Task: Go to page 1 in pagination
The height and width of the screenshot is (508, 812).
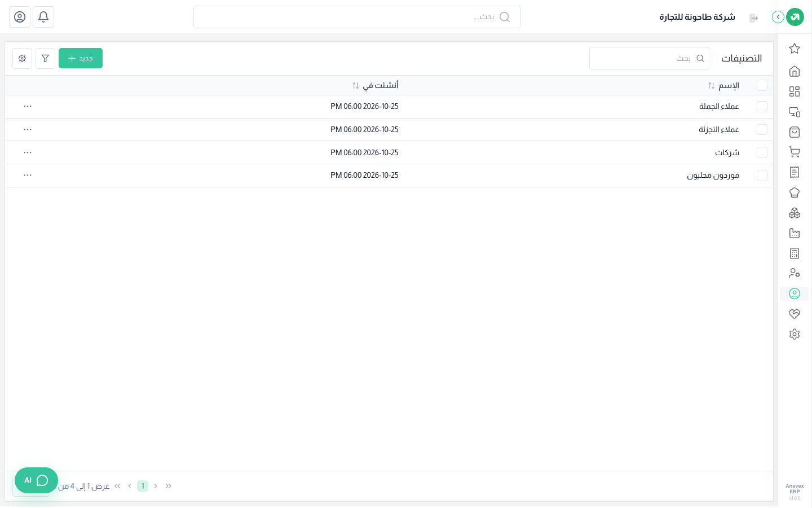Action: pos(143,486)
